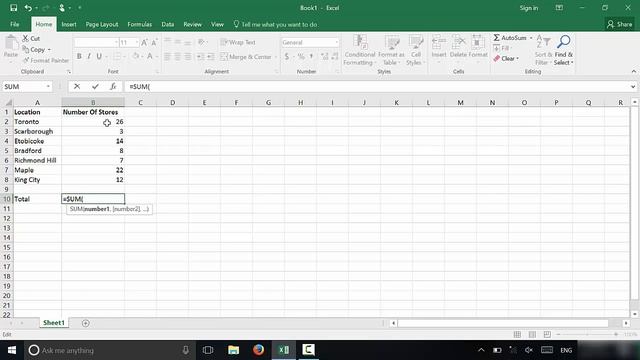The height and width of the screenshot is (360, 640).
Task: Click Task View icon in taskbar
Action: click(208, 350)
